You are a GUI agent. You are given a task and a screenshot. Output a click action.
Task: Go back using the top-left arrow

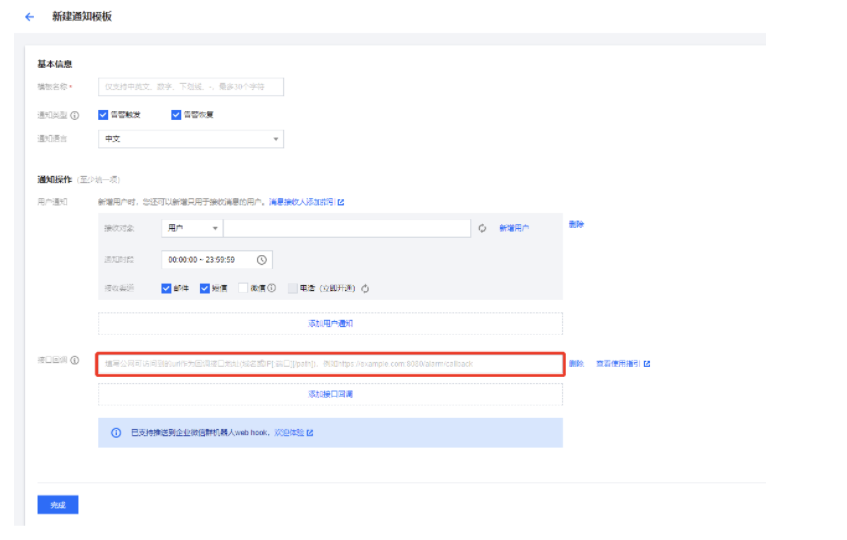pyautogui.click(x=29, y=17)
